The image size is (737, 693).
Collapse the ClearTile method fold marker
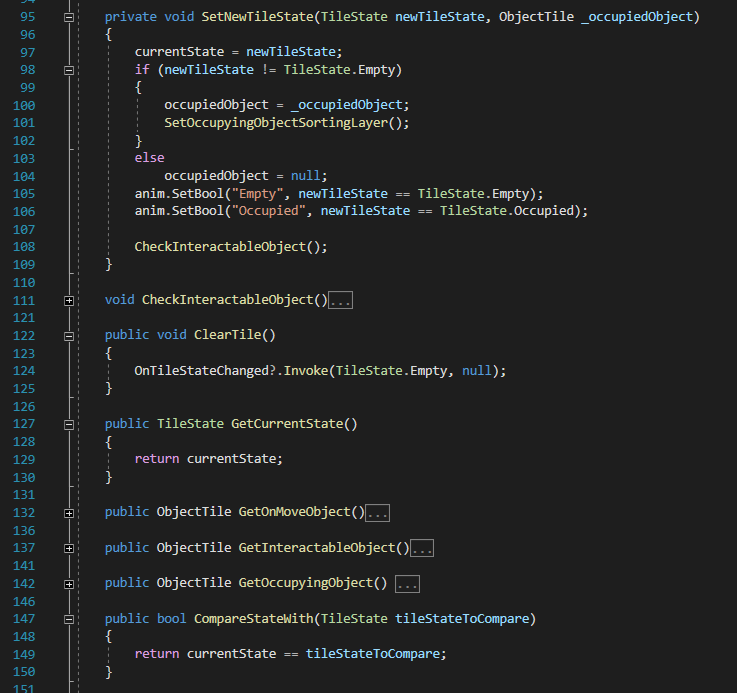(69, 336)
